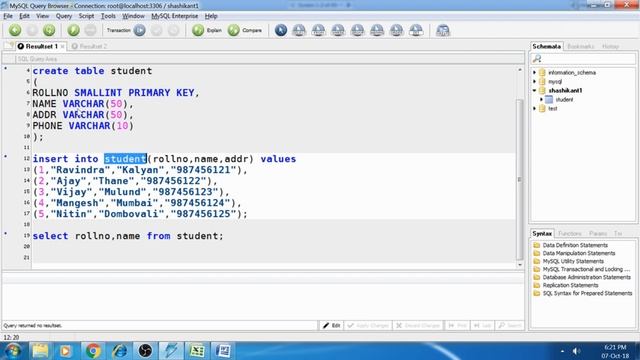The height and width of the screenshot is (360, 640).
Task: Open the MySQL Enterprise menu
Action: tap(175, 16)
